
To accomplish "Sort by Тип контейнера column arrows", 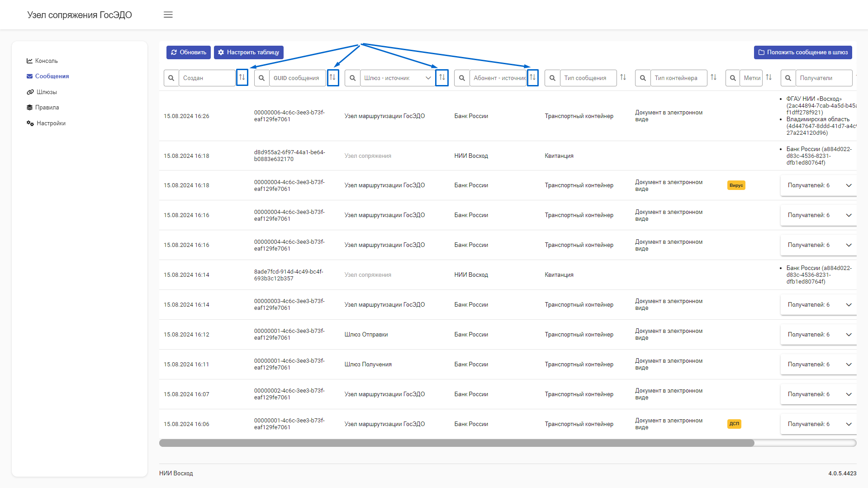I will (x=714, y=77).
